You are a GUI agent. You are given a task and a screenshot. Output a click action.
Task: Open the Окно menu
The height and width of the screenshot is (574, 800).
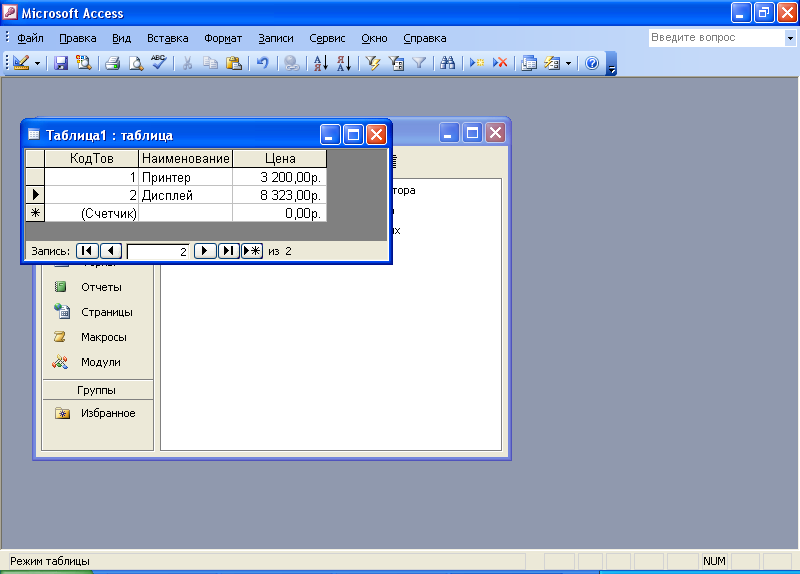click(374, 38)
